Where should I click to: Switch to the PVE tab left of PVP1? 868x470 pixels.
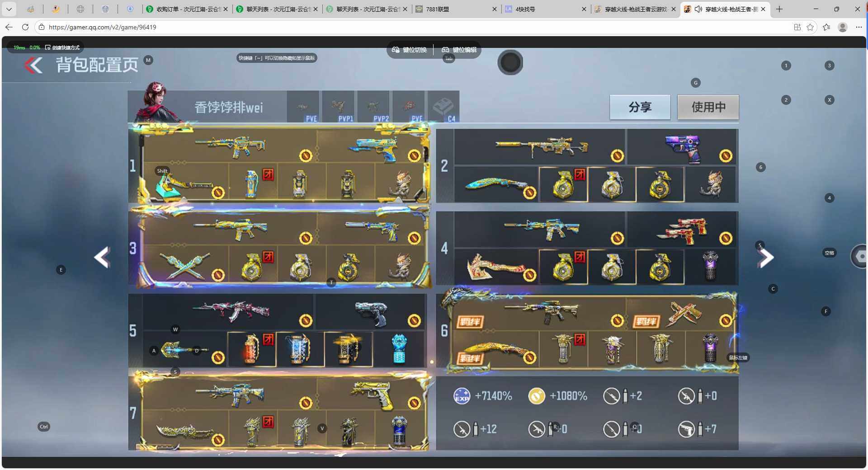[x=303, y=107]
